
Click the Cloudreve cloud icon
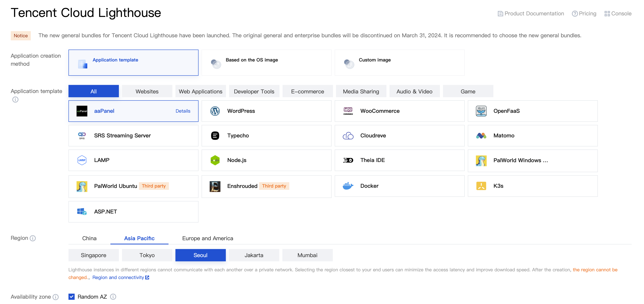coord(348,135)
